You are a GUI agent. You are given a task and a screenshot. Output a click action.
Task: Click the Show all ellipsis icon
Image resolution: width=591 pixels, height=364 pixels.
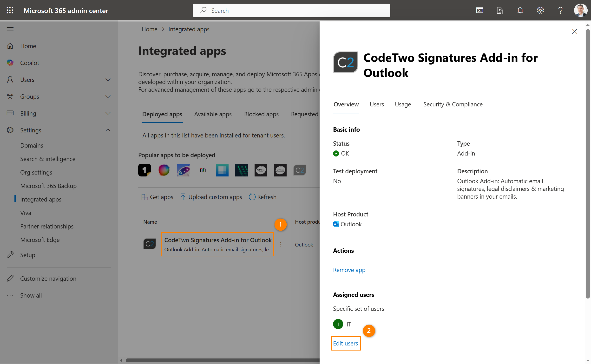(x=10, y=295)
